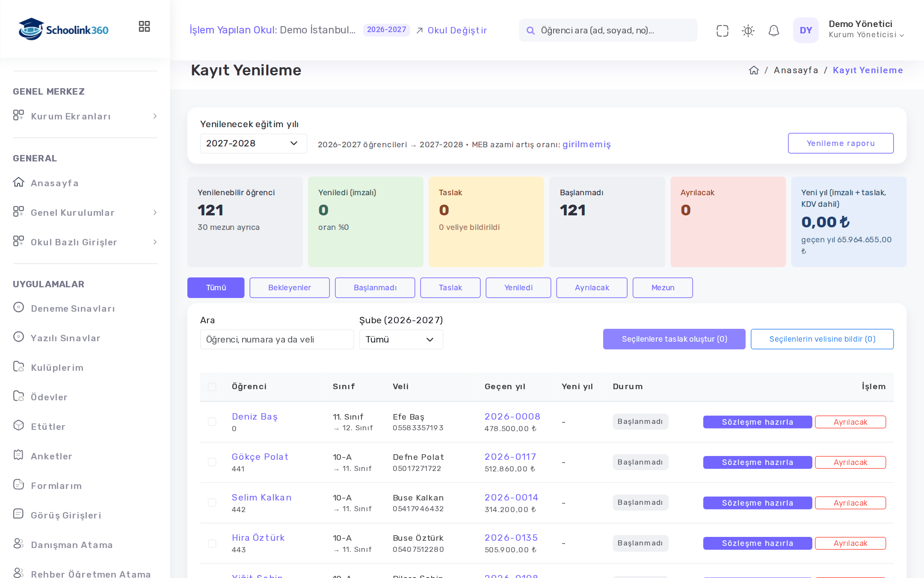Open the girilmemiş MEB rate link
The width and height of the screenshot is (924, 578).
(x=586, y=144)
